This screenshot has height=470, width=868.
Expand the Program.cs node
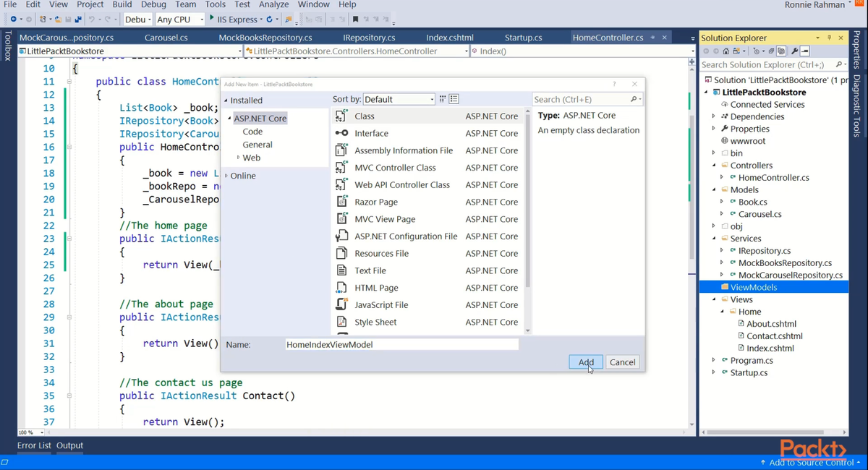pyautogui.click(x=714, y=360)
